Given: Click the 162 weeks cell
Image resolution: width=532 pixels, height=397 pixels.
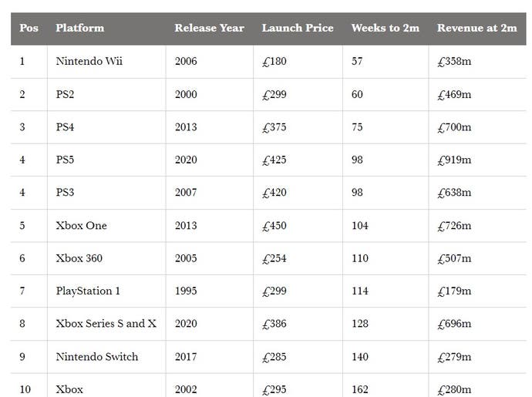Looking at the screenshot, I should click(360, 389).
